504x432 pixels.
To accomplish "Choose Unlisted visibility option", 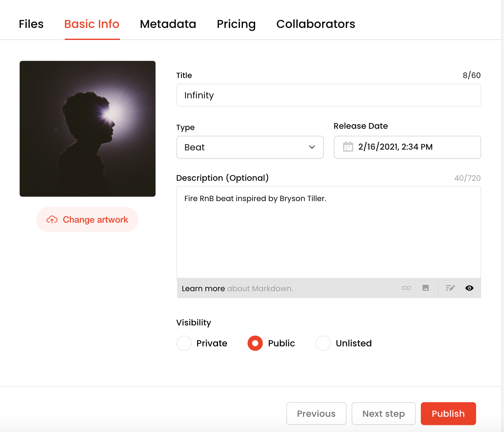I will 323,343.
